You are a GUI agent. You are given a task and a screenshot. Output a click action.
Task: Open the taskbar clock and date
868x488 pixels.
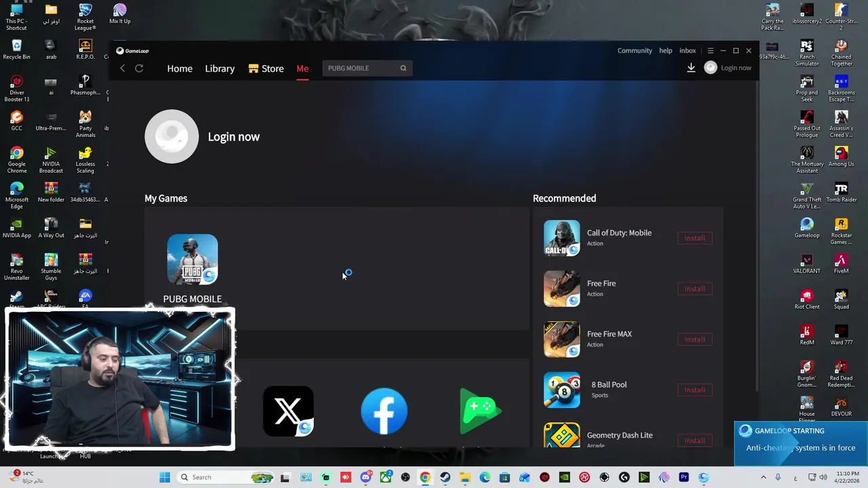tap(848, 477)
